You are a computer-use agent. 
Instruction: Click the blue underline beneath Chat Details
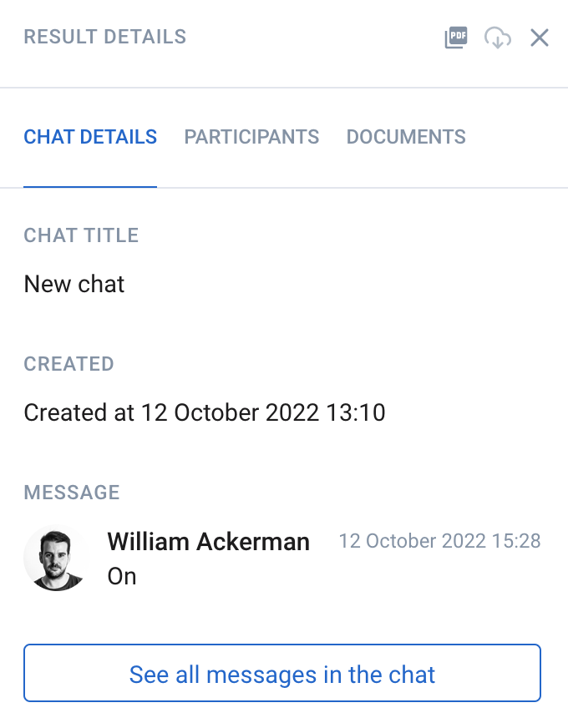click(x=90, y=187)
